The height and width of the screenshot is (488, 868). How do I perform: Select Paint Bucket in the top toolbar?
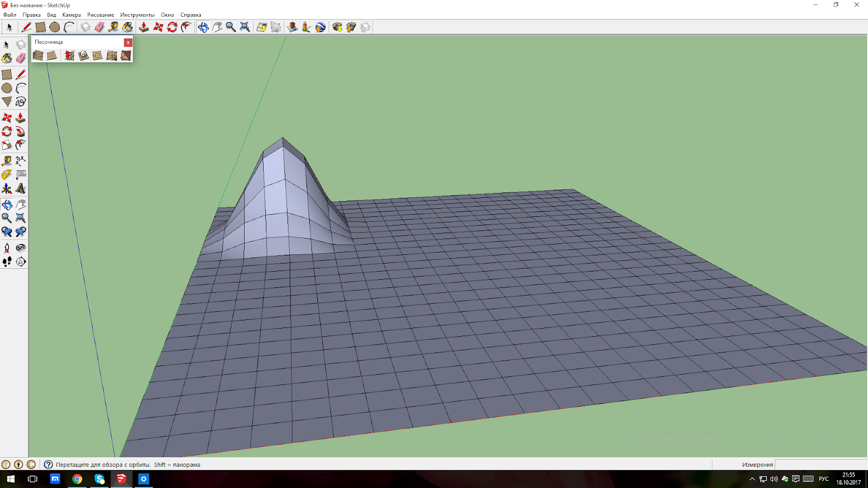(127, 27)
